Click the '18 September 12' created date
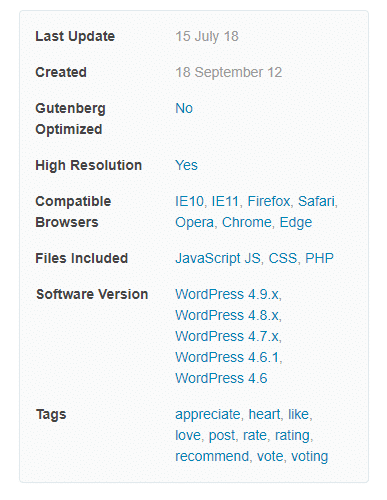This screenshot has height=500, width=387. (x=229, y=72)
